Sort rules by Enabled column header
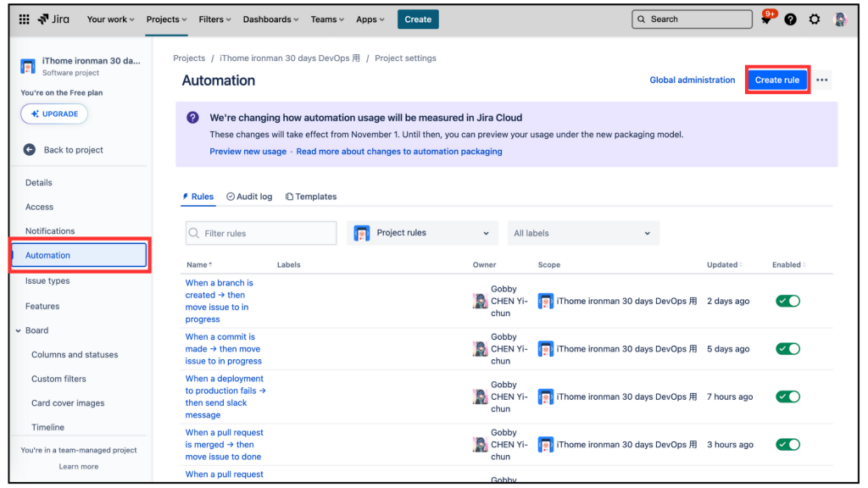The width and height of the screenshot is (868, 488). tap(789, 265)
